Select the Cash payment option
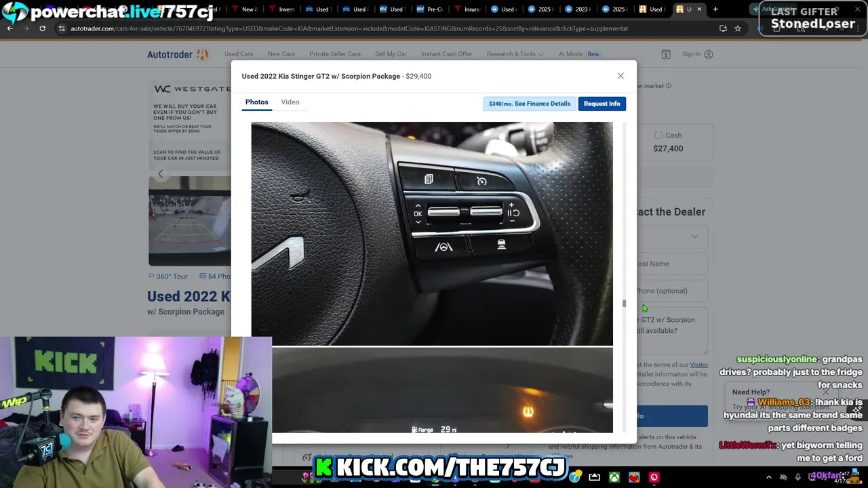Image resolution: width=868 pixels, height=488 pixels. (x=658, y=136)
